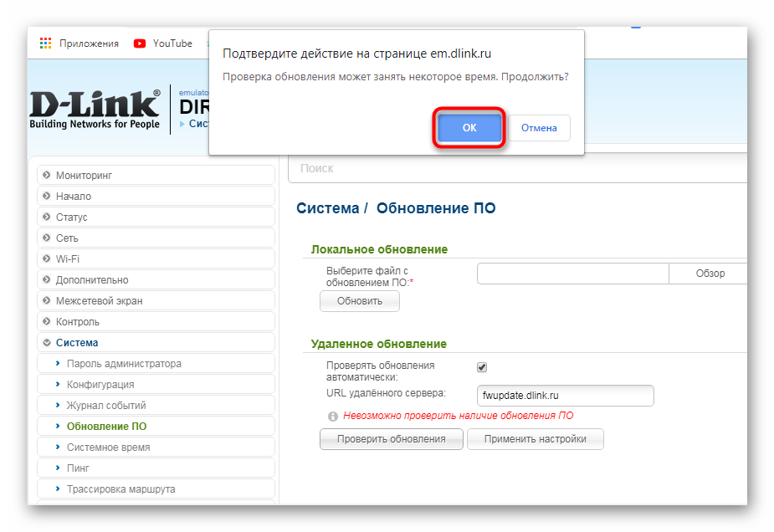Click the Локальное обновление heading

[379, 249]
